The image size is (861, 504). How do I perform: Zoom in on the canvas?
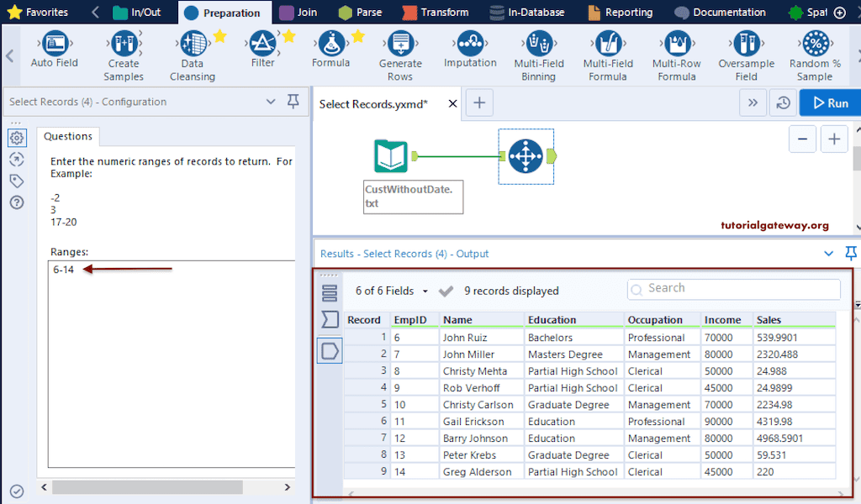(x=833, y=139)
